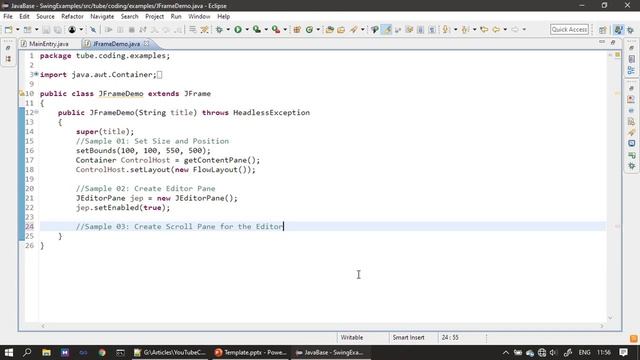The width and height of the screenshot is (640, 360).
Task: Collapse the constructor fold on line 12
Action: 36,112
